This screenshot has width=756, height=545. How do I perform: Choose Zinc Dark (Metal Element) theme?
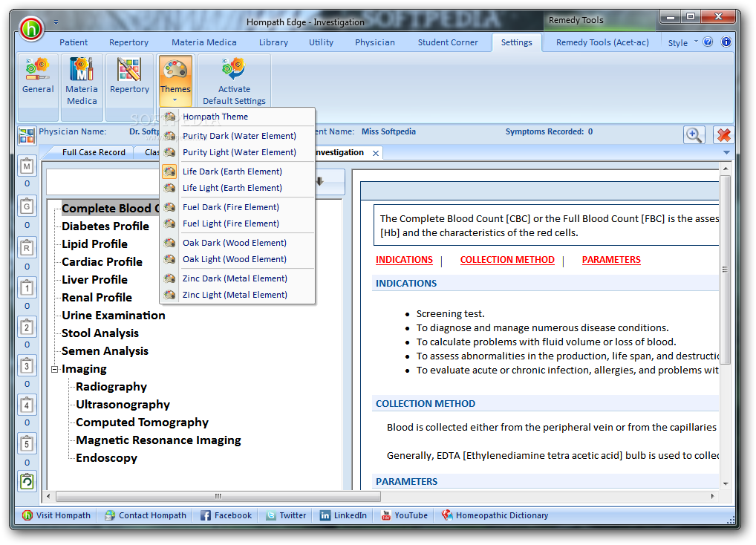(x=237, y=278)
